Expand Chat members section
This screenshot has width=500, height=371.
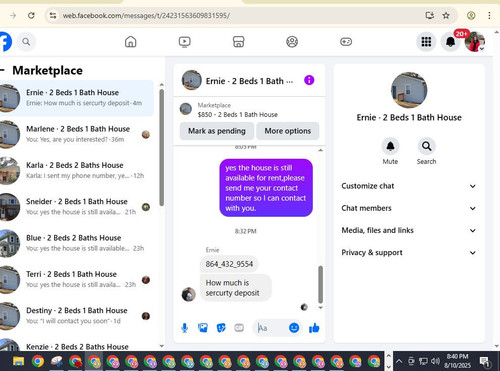click(x=409, y=208)
